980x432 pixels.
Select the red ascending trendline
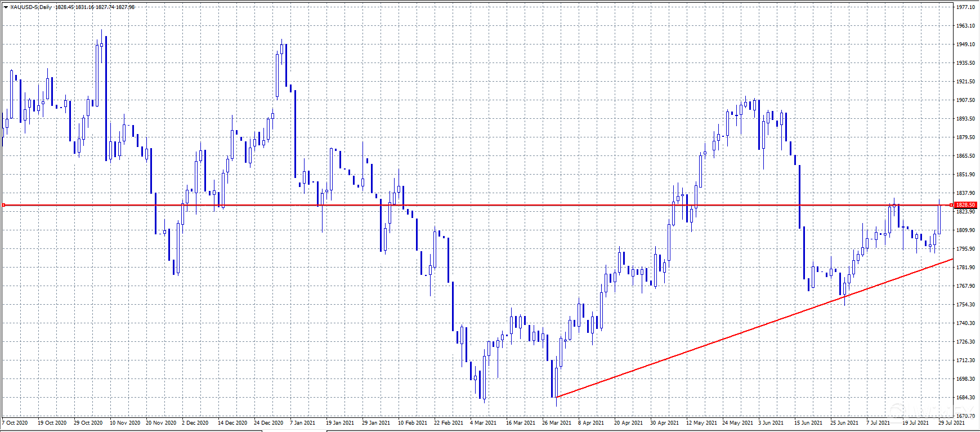click(x=754, y=328)
